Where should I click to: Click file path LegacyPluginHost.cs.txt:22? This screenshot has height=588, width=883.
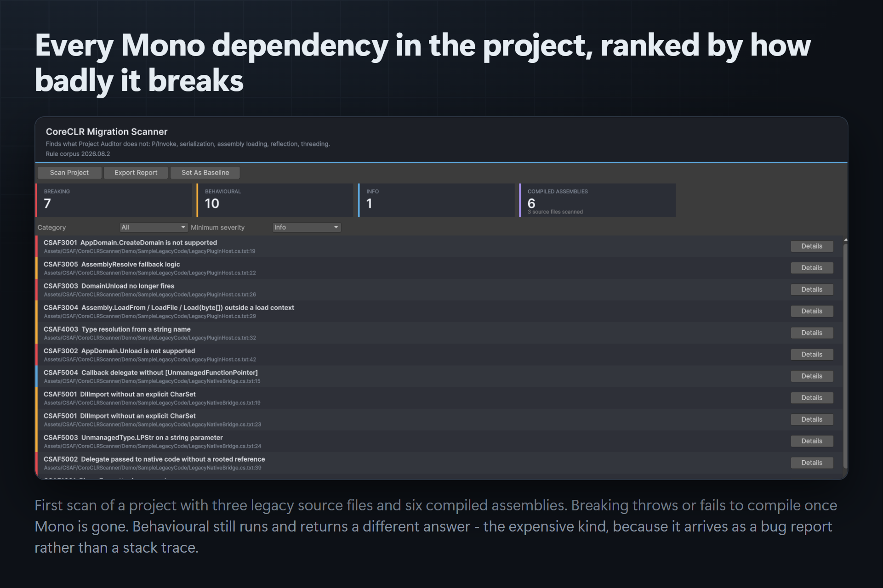pos(150,273)
